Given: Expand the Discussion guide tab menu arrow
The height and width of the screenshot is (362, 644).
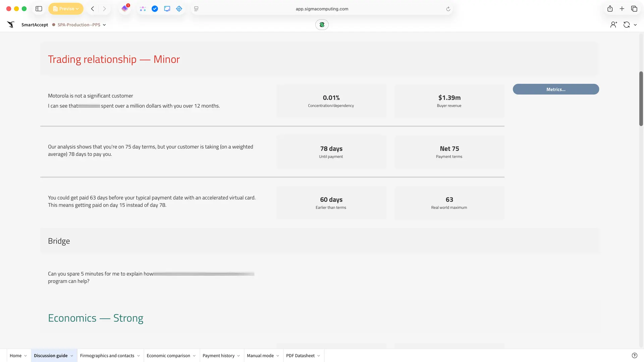Looking at the screenshot, I should (x=72, y=356).
